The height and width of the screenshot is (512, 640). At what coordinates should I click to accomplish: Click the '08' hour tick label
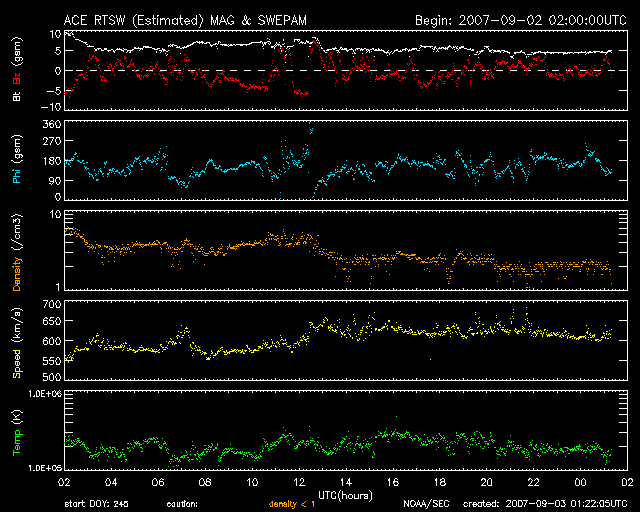(x=205, y=482)
